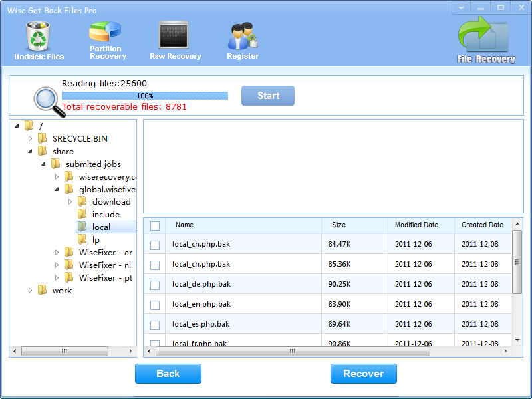Expand the WiseFixer - ar tree node
The width and height of the screenshot is (532, 399).
coord(57,252)
